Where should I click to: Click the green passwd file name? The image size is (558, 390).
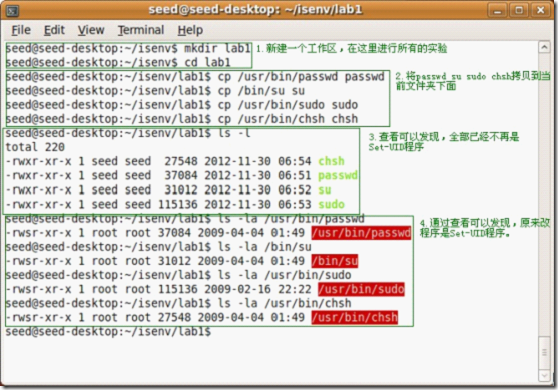pyautogui.click(x=338, y=175)
